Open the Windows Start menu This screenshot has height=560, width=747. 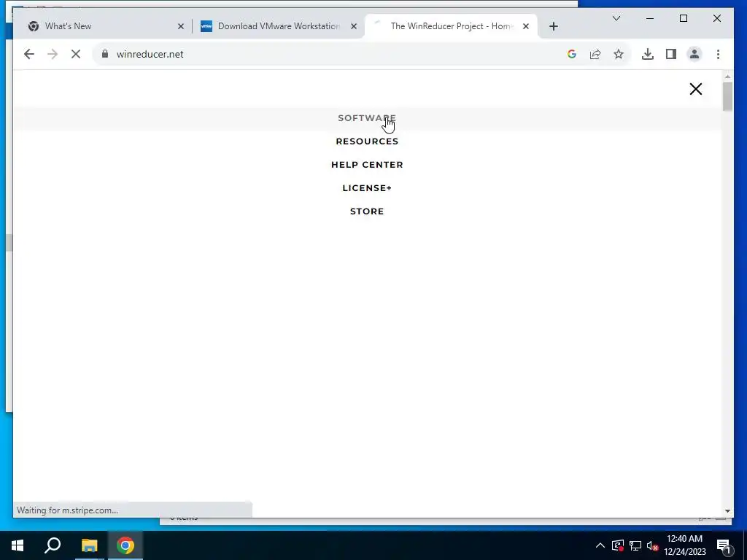(18, 545)
